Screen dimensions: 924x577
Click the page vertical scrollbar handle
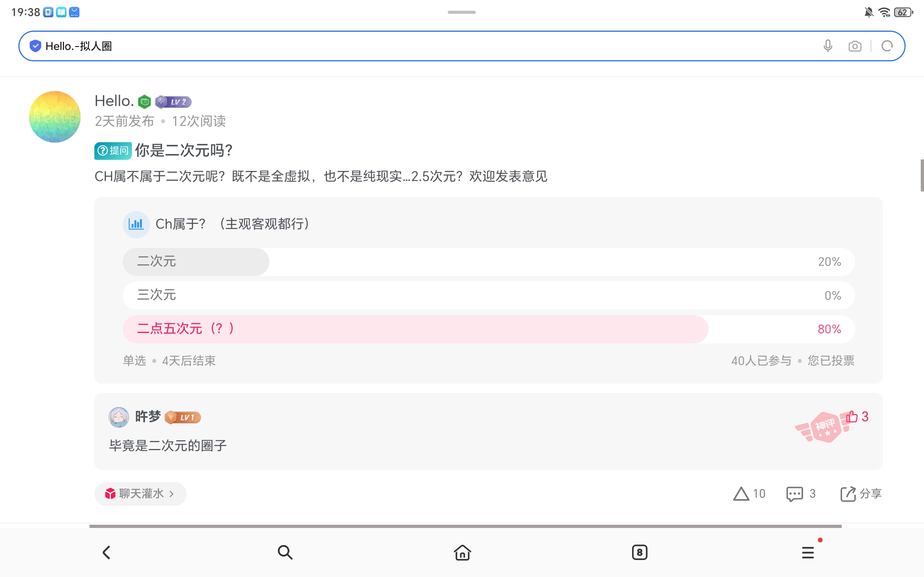pyautogui.click(x=922, y=175)
